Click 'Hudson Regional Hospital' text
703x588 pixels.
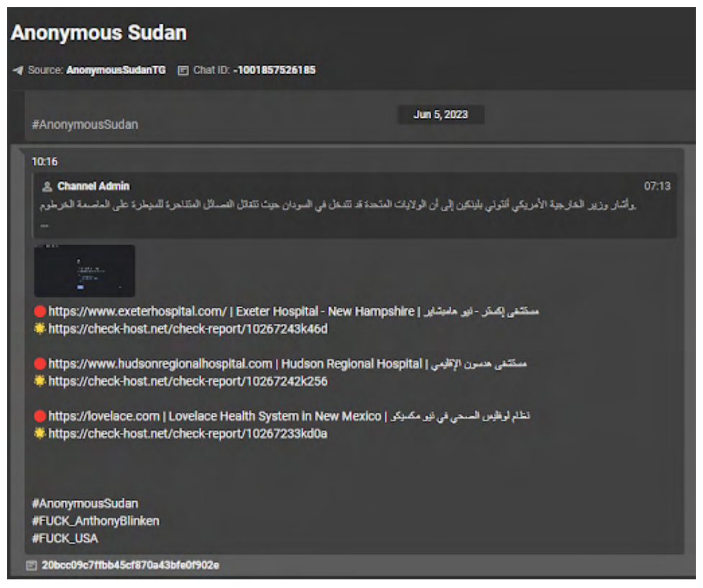point(351,364)
